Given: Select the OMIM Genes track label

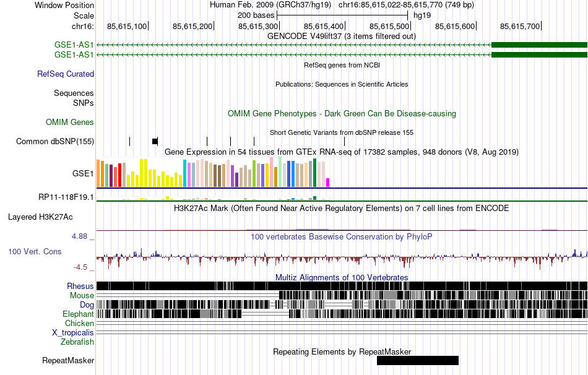Looking at the screenshot, I should [x=70, y=123].
